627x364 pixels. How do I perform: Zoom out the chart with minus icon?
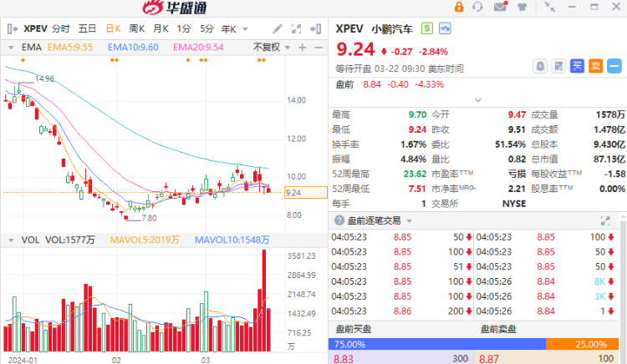pyautogui.click(x=319, y=48)
